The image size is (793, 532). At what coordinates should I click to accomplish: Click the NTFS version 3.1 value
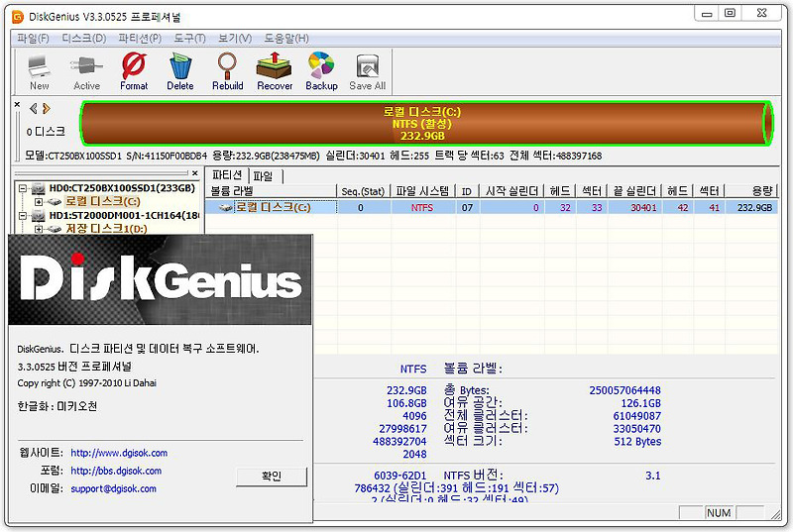pyautogui.click(x=653, y=476)
